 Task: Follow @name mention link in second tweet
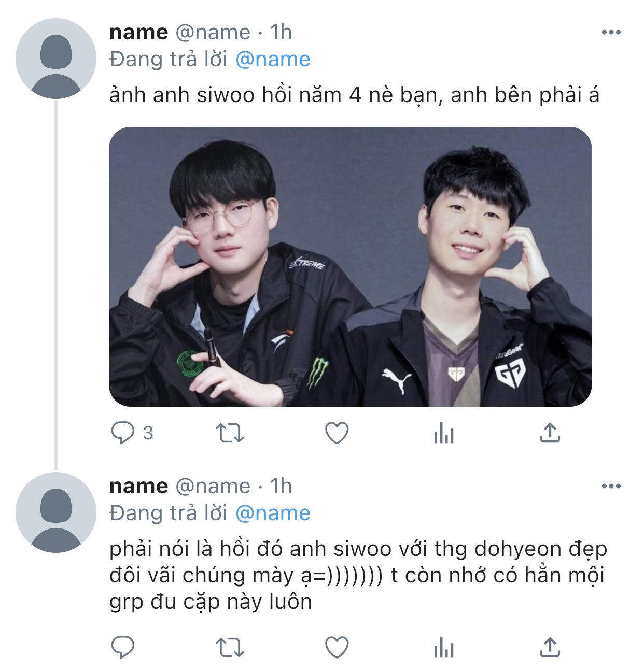tap(273, 513)
